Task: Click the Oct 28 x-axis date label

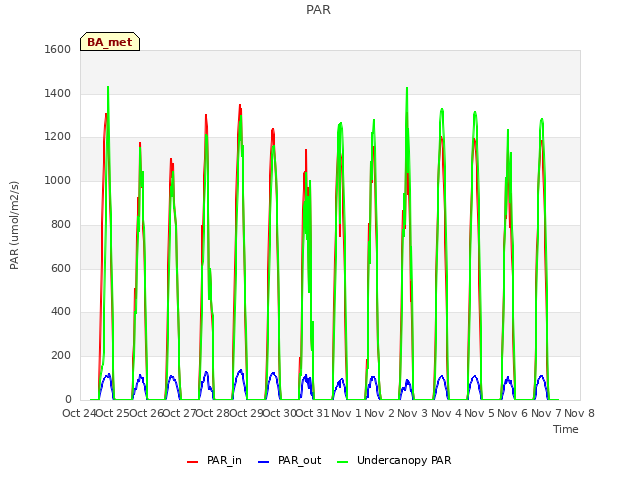Action: point(213,413)
